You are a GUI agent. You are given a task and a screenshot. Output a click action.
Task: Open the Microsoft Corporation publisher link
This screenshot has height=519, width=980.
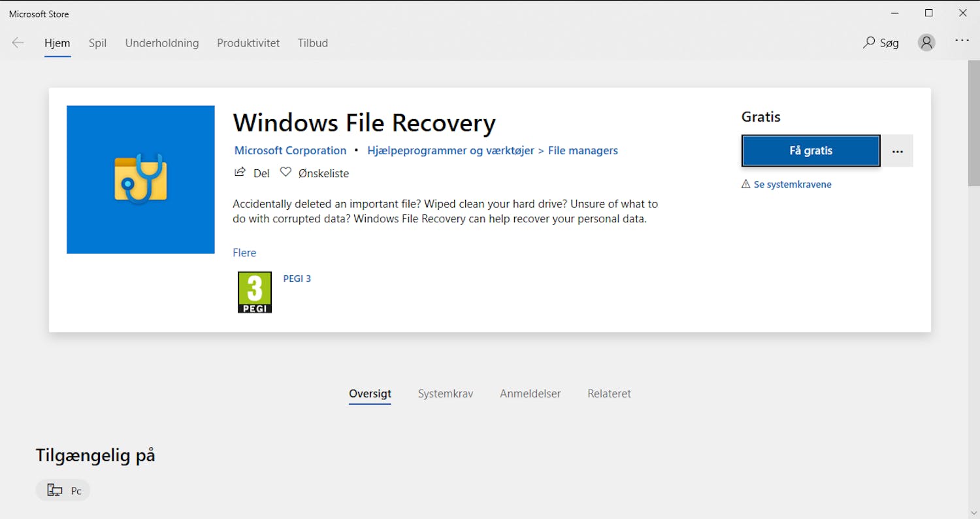click(290, 150)
